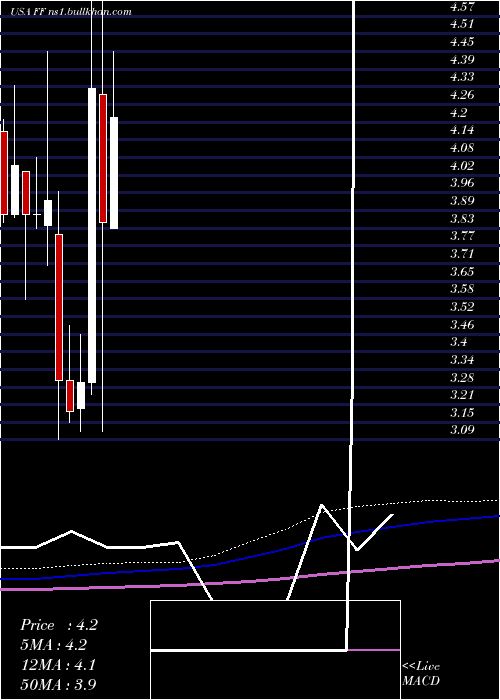
Task: Click the 4.26 price axis label
Action: click(x=462, y=95)
